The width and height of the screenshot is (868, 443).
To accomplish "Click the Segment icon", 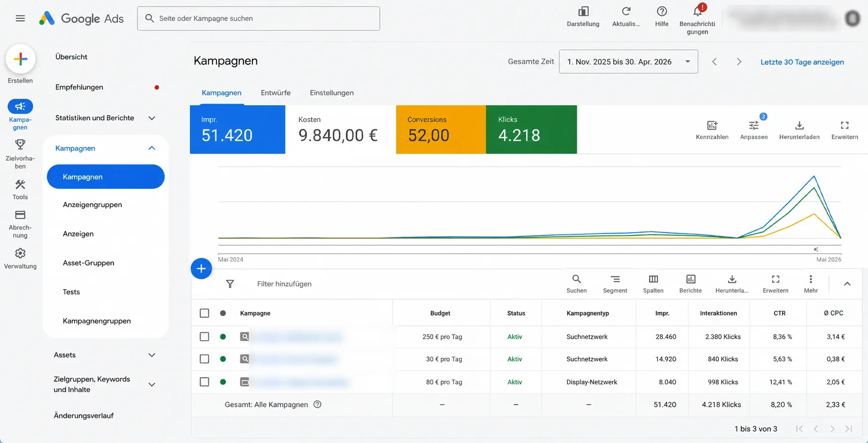I will click(x=615, y=279).
